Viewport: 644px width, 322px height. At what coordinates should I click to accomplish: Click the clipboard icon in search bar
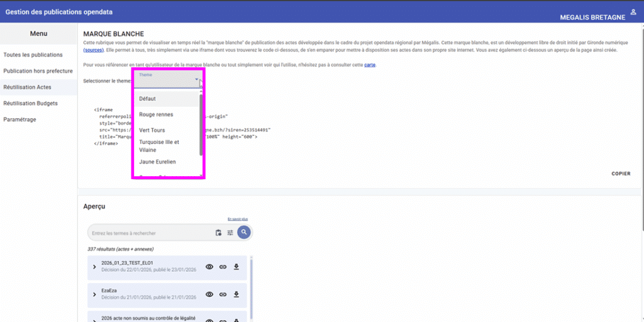[218, 233]
